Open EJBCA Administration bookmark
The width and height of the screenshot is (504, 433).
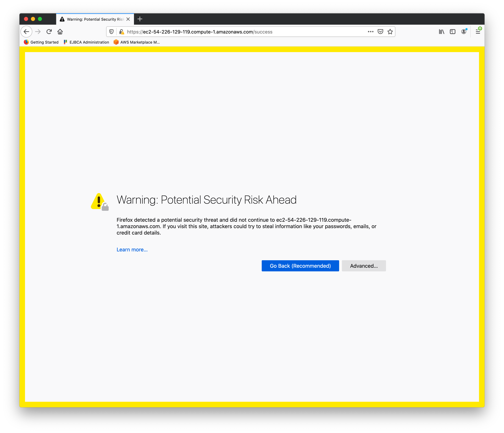pos(87,42)
